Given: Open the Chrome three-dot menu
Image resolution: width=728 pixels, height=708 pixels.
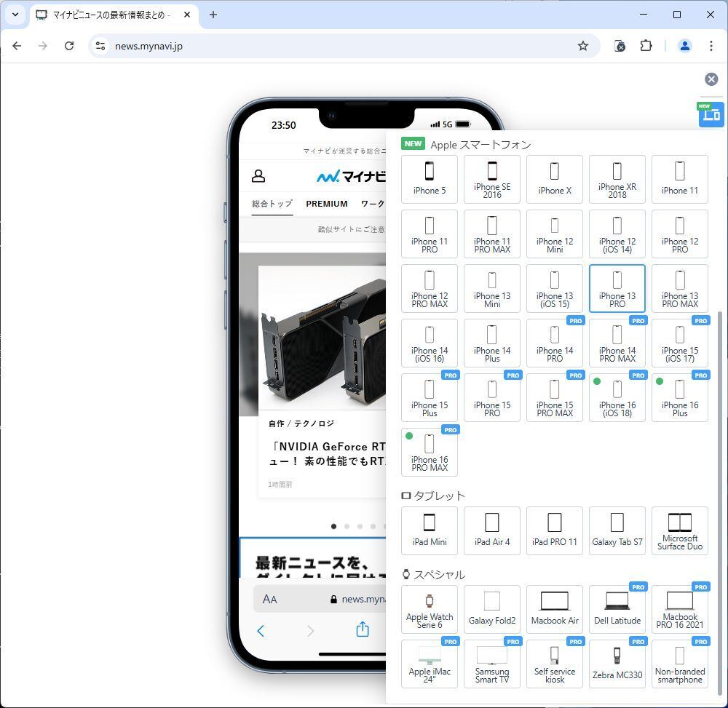Looking at the screenshot, I should tap(711, 46).
